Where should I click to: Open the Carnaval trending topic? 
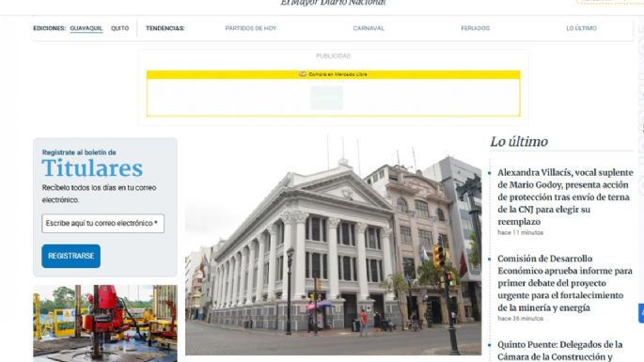[x=369, y=28]
